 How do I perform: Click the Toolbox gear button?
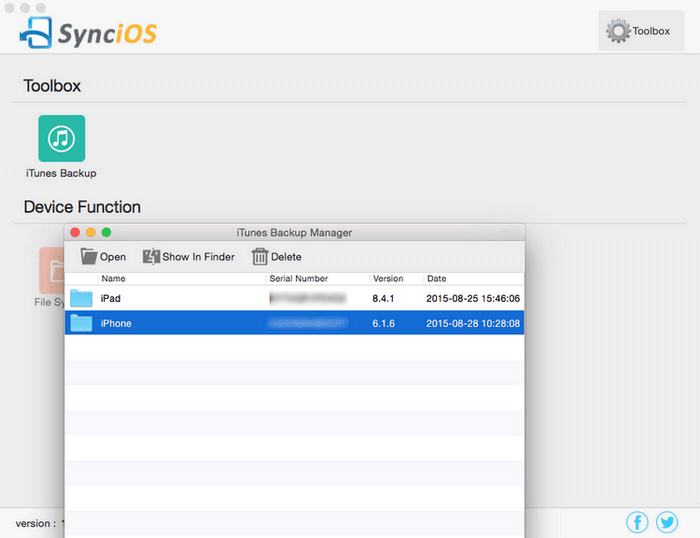click(x=641, y=31)
